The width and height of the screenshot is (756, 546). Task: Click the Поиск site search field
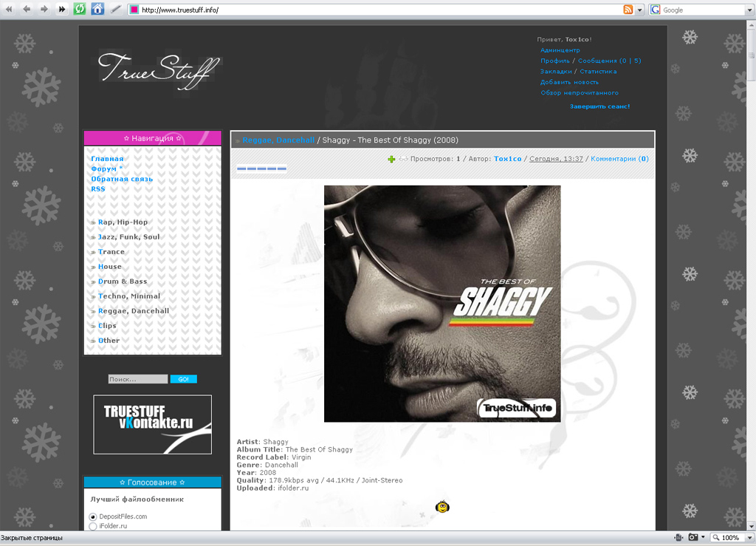(x=138, y=379)
